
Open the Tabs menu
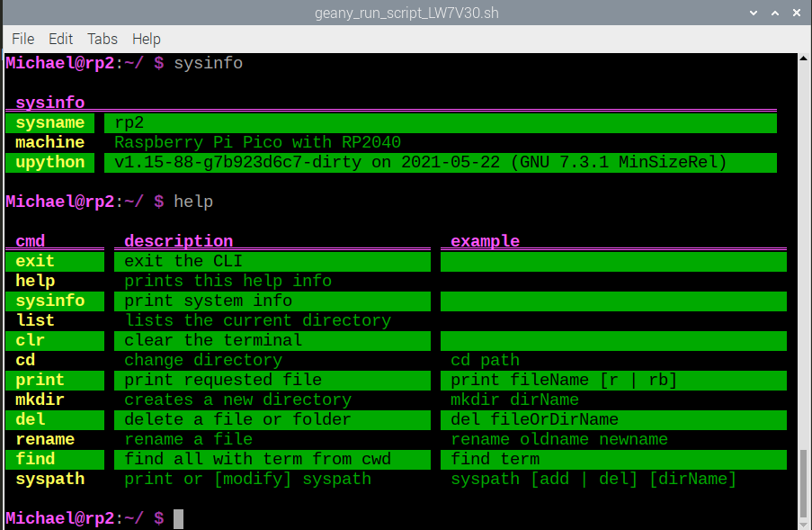102,39
